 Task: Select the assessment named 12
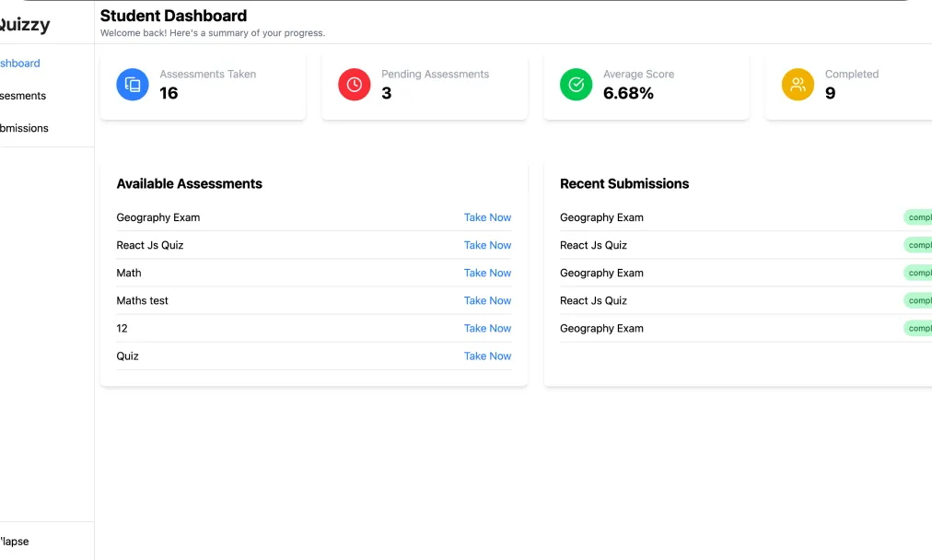(x=122, y=328)
